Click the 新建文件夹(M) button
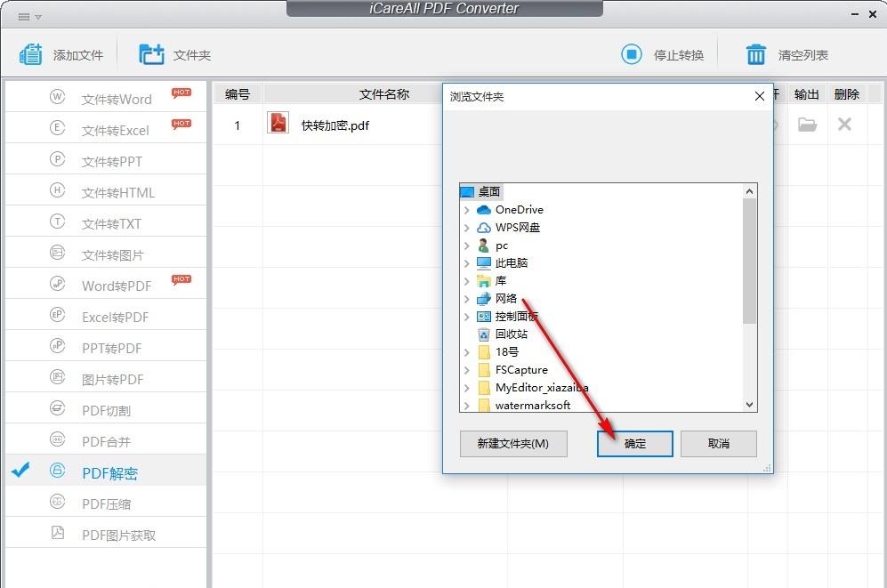The width and height of the screenshot is (887, 588). (513, 444)
